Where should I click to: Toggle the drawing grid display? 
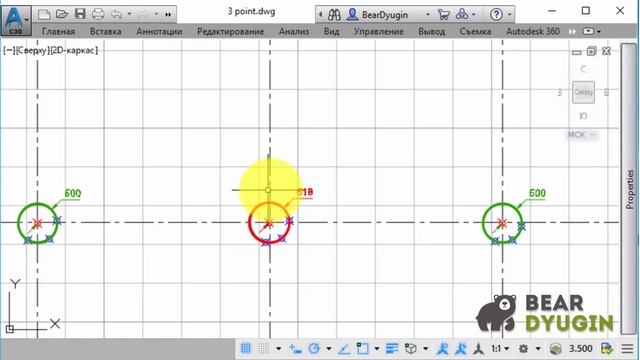[246, 349]
